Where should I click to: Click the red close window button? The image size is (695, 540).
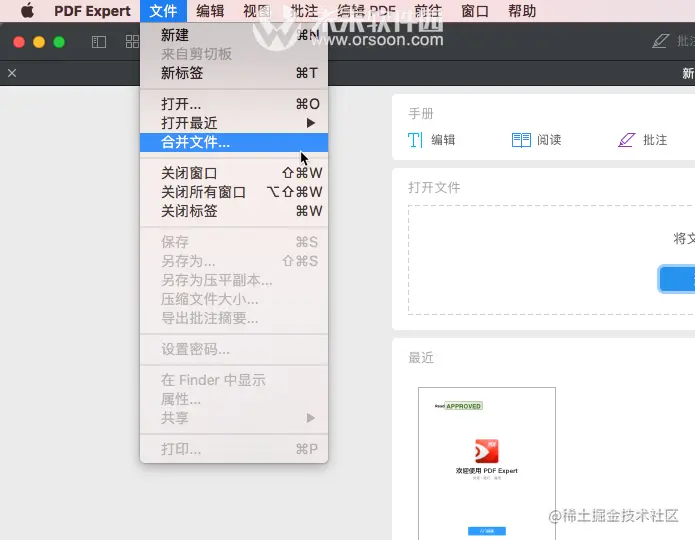click(19, 42)
